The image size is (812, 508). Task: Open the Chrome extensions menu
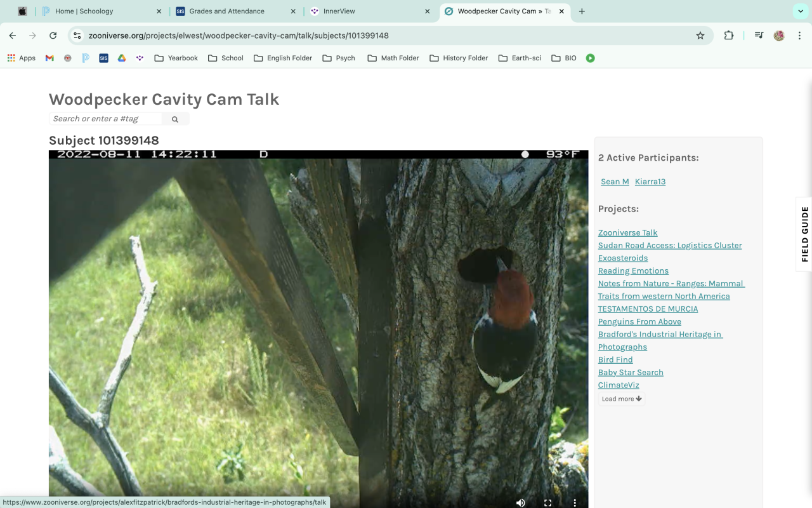(729, 36)
